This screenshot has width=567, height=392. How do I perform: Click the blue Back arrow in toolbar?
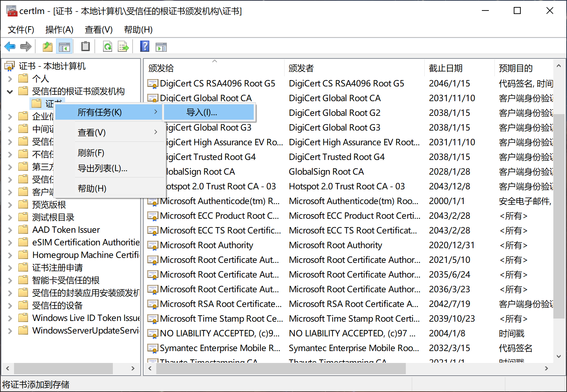10,46
